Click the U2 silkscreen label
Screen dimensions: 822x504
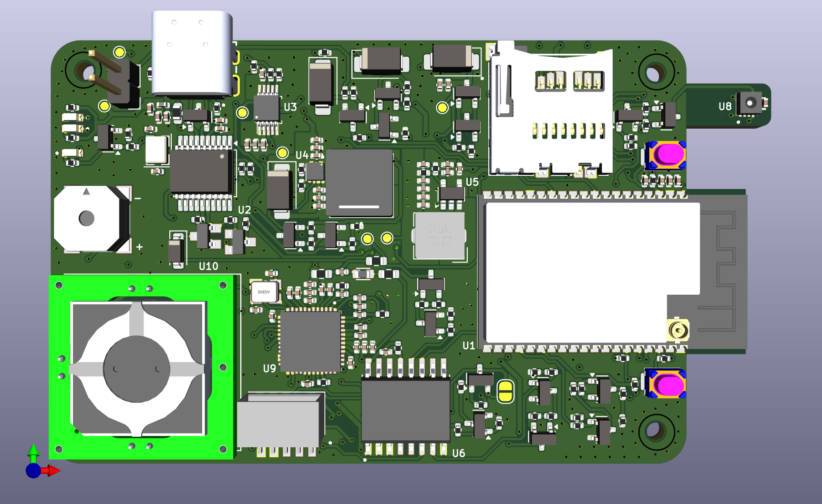click(244, 210)
